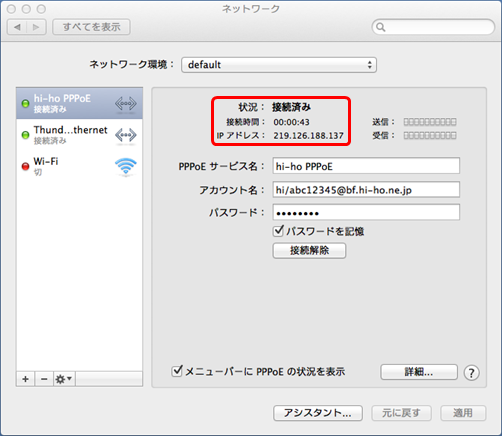
Task: Toggle メニューバーに PPPoE の状況を表示 checkbox
Action: [177, 371]
